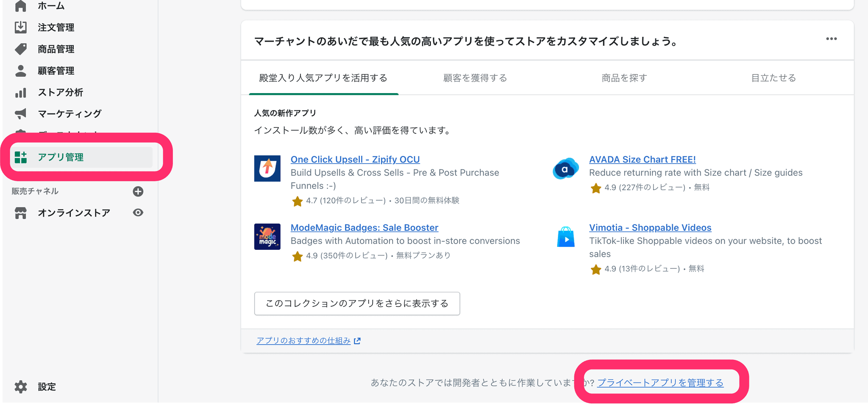Add a sales channel with plus button
Viewport: 868px width, 417px height.
(138, 191)
